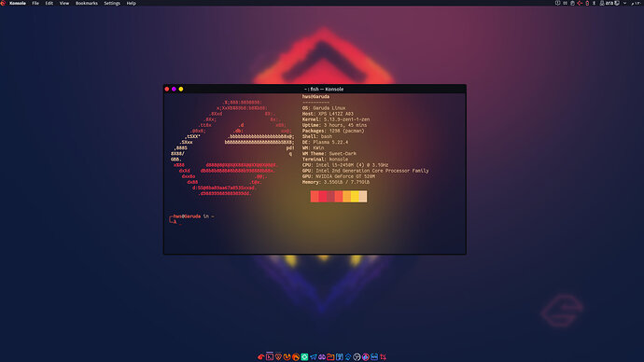Click the 'Memory' line in terminal output
This screenshot has width=644, height=362.
coord(336,182)
